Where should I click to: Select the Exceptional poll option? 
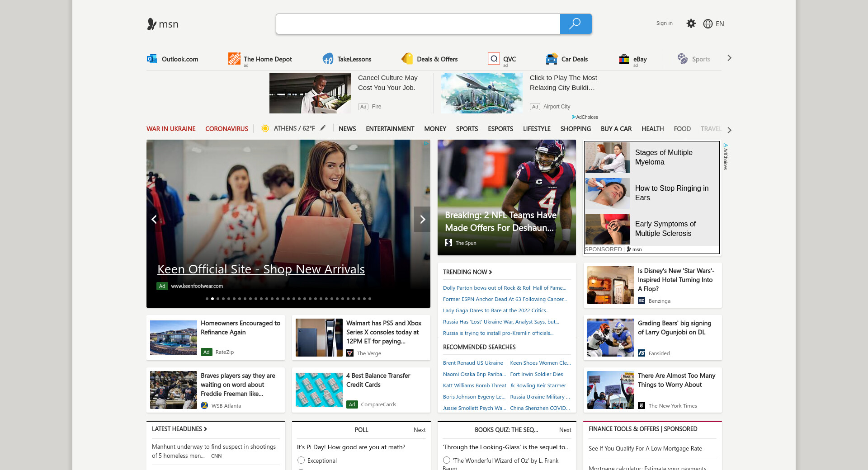point(301,460)
